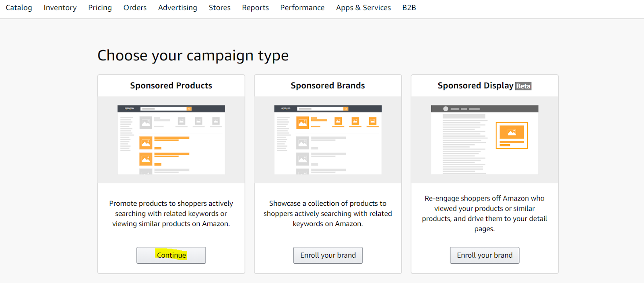Open the Orders menu
Screen dimensions: 644x283
click(135, 8)
